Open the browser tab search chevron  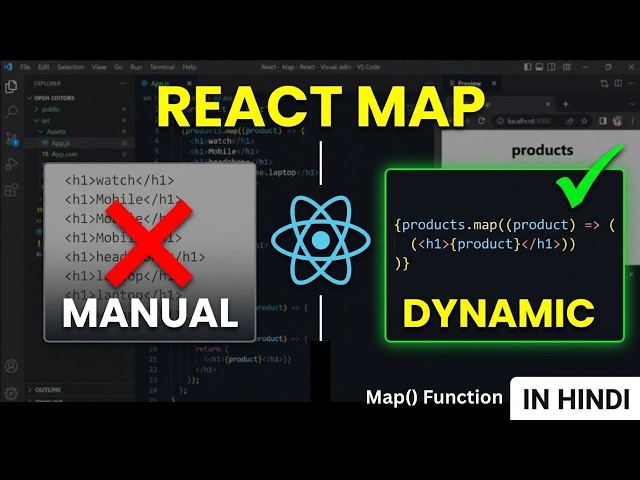(632, 104)
